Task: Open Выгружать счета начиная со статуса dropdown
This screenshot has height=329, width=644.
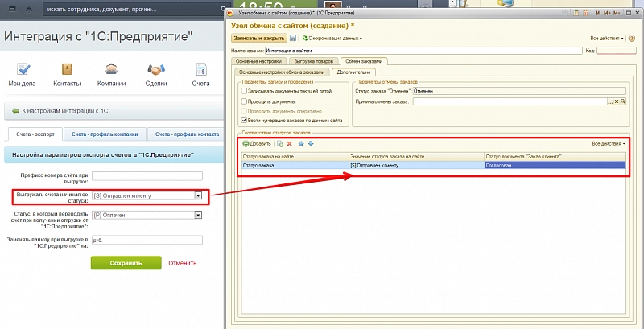Action: point(197,195)
